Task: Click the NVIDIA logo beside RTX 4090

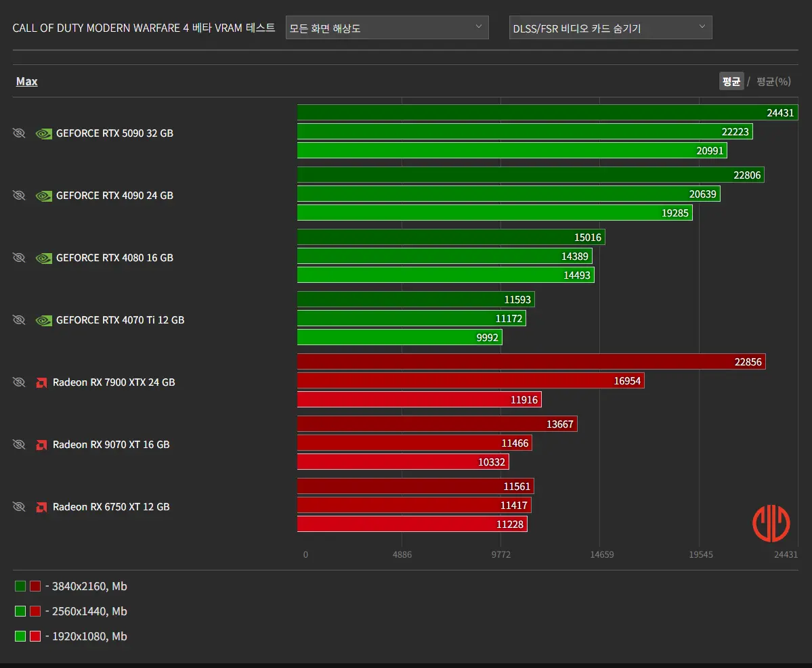Action: tap(43, 196)
